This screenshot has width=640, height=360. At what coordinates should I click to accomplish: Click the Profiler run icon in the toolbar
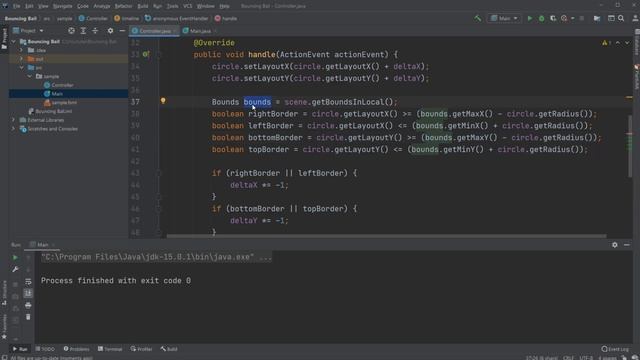click(x=564, y=18)
